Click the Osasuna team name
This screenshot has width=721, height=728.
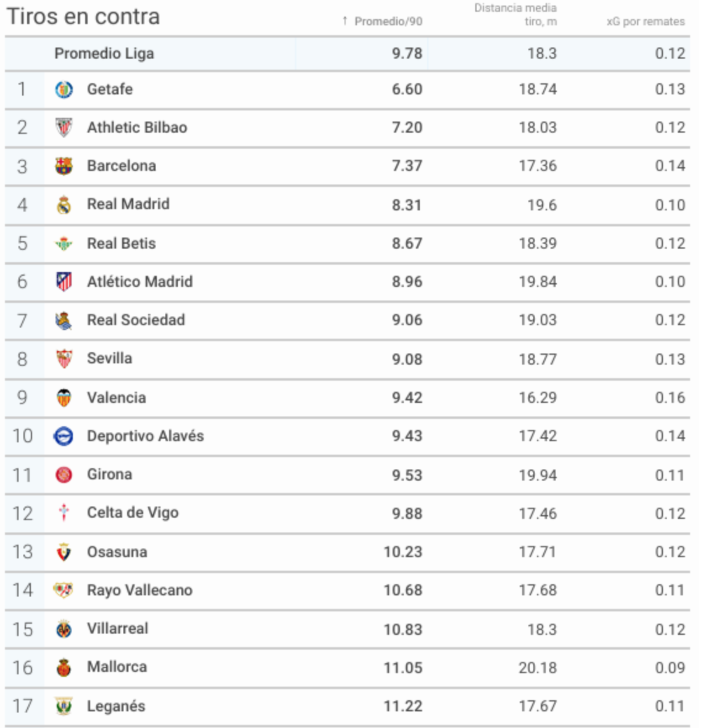coord(117,552)
